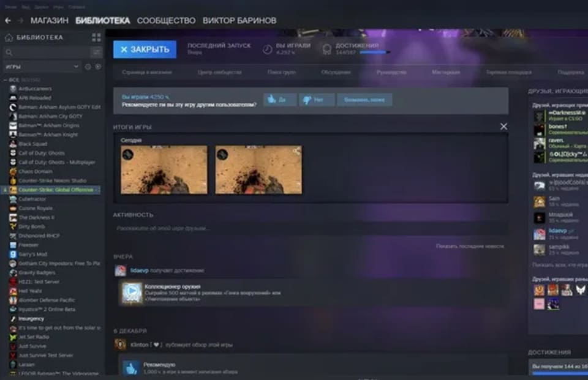Open achievements ribbon icon in header
This screenshot has width=588, height=380.
[x=327, y=49]
